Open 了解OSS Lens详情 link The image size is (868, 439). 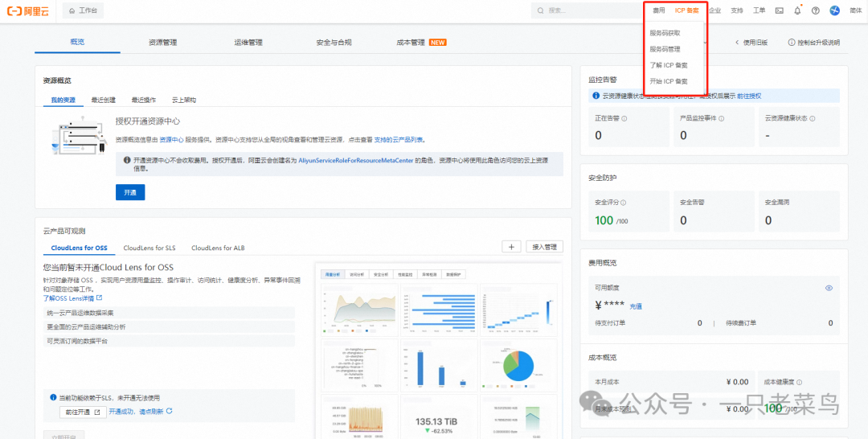tap(72, 297)
